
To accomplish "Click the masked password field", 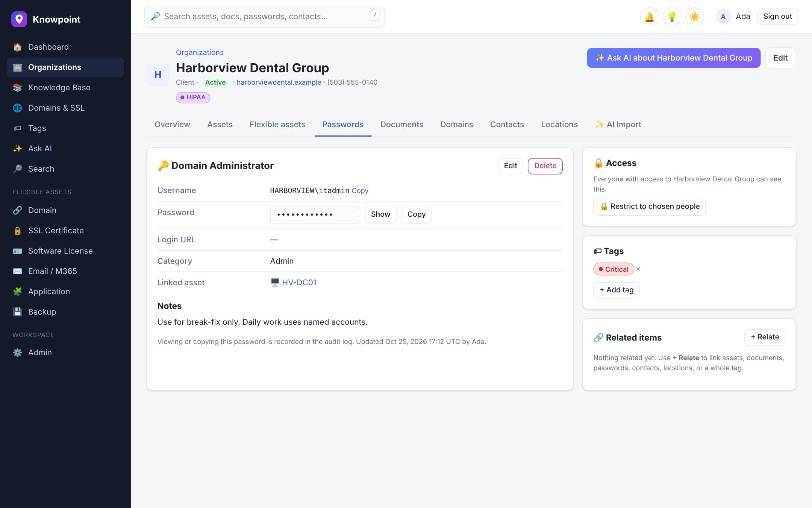I will tap(315, 215).
